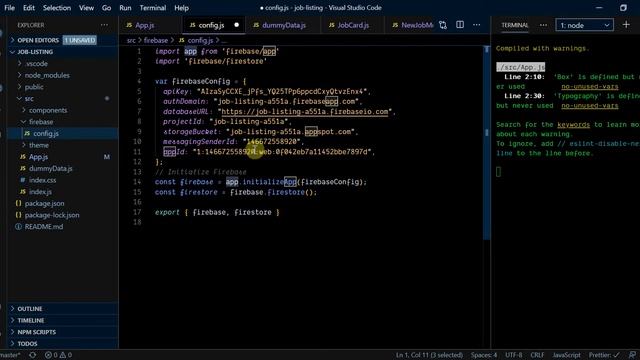640x360 pixels.
Task: Open the File menu
Action: coord(9,8)
